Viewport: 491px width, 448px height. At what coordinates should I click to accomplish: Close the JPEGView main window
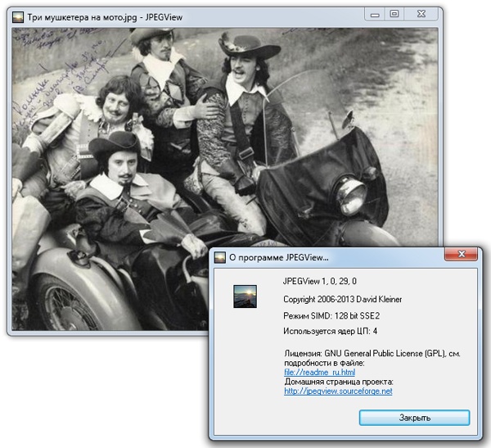coord(421,14)
